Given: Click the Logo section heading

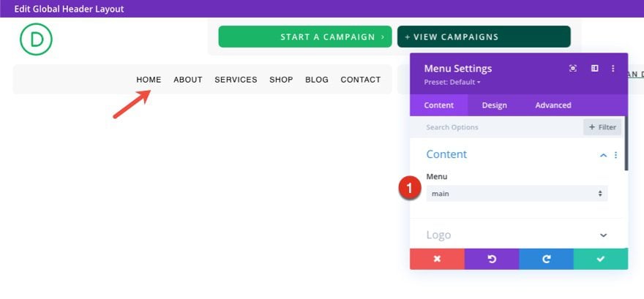Looking at the screenshot, I should tap(438, 235).
